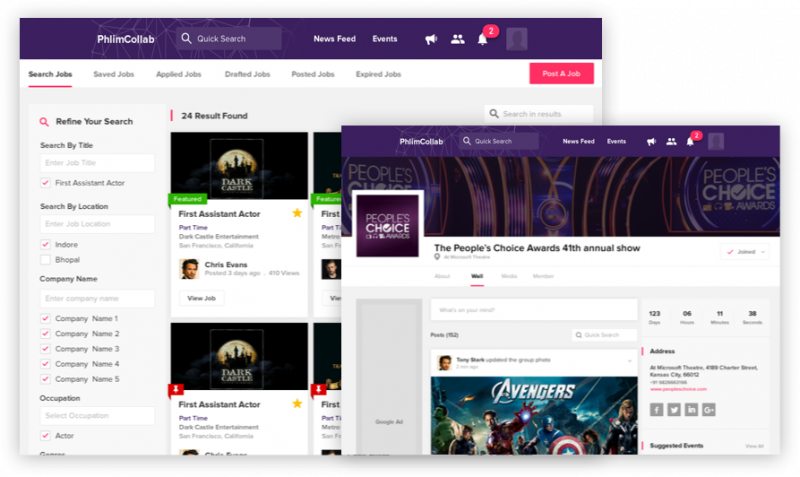Check Bhopal location checkbox
This screenshot has width=800, height=477.
pos(45,260)
